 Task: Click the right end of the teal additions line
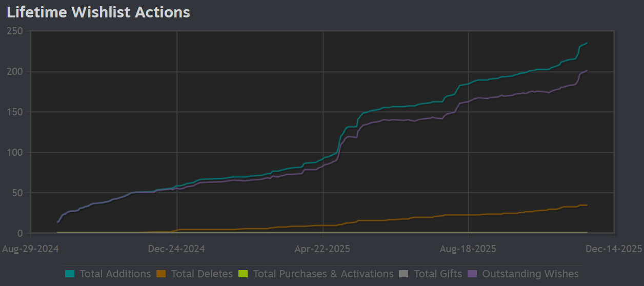(587, 43)
